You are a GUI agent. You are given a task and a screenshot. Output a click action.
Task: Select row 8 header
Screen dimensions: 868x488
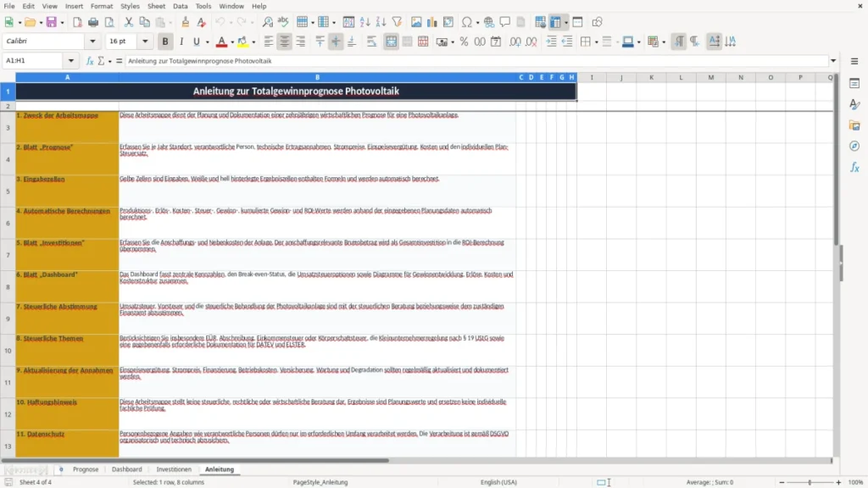pyautogui.click(x=8, y=286)
